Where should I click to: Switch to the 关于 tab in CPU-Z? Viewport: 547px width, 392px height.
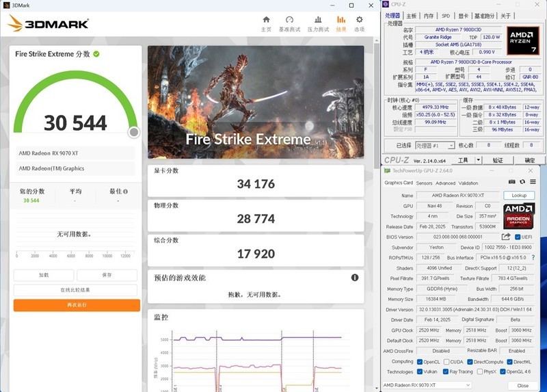[505, 16]
